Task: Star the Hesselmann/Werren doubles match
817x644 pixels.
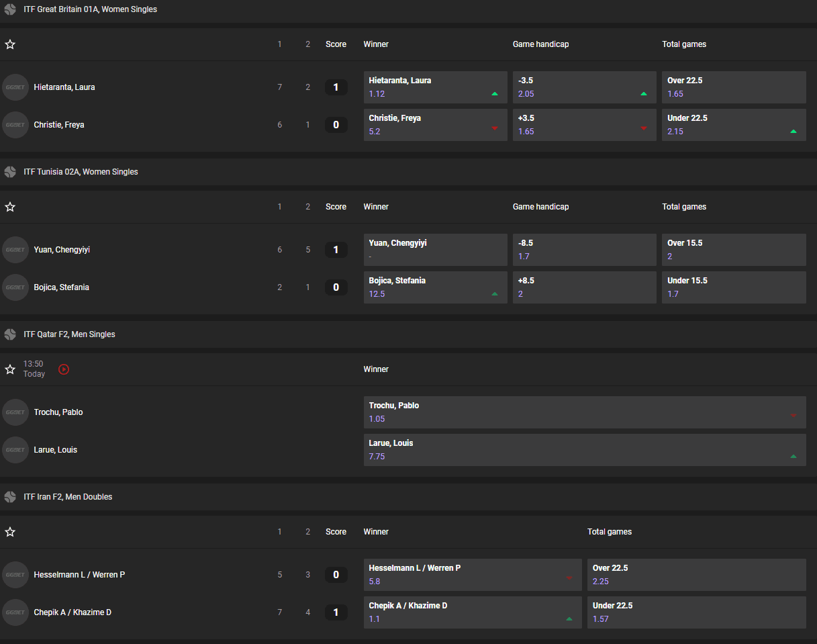Action: pos(10,532)
